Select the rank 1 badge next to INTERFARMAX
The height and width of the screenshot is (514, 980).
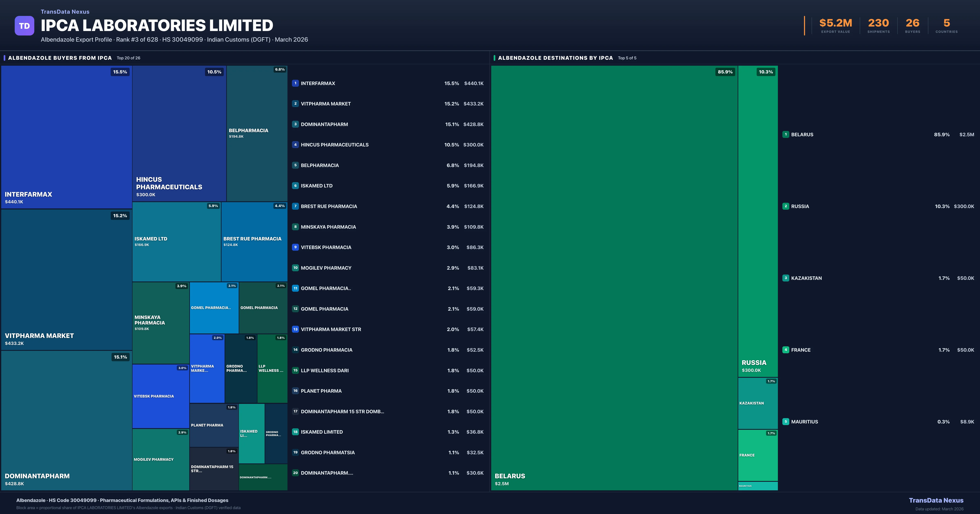pos(295,83)
